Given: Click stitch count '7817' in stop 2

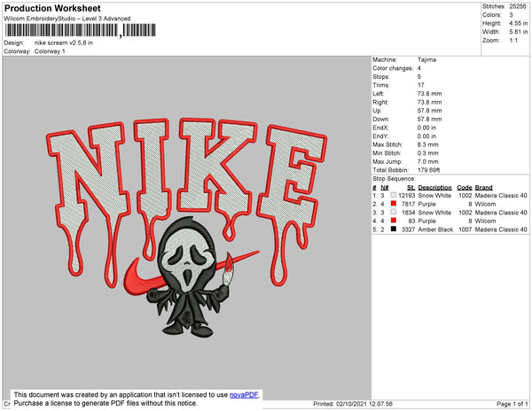Looking at the screenshot, I should [x=408, y=204].
